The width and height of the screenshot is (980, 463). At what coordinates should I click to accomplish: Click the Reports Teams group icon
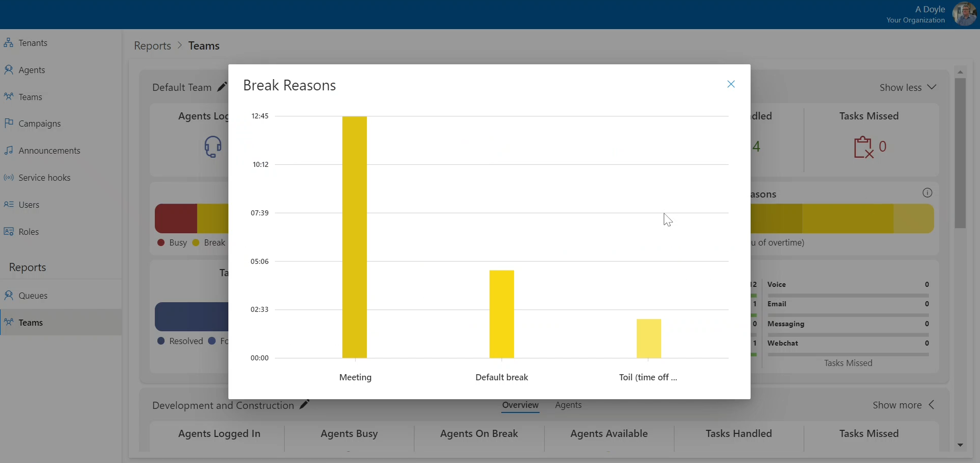9,322
